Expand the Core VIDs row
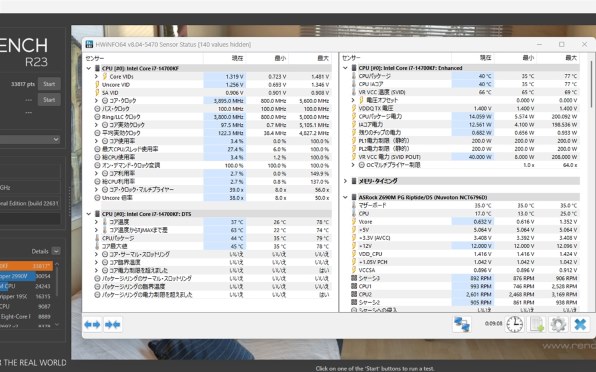The image size is (596, 372). (x=96, y=76)
